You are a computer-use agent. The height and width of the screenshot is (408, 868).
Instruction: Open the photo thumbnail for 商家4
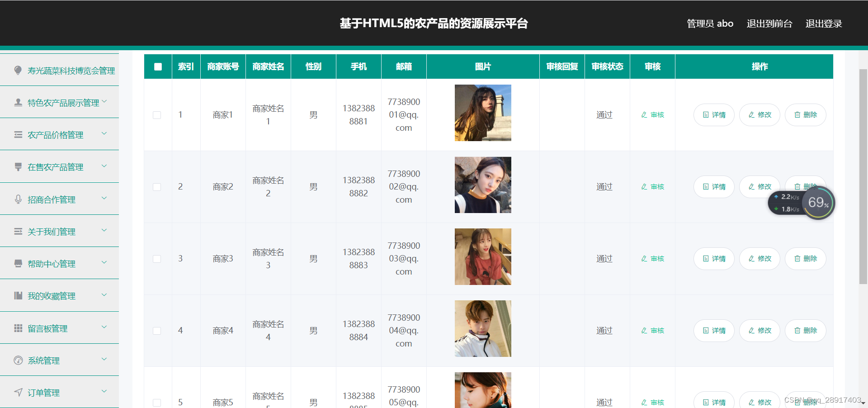483,328
